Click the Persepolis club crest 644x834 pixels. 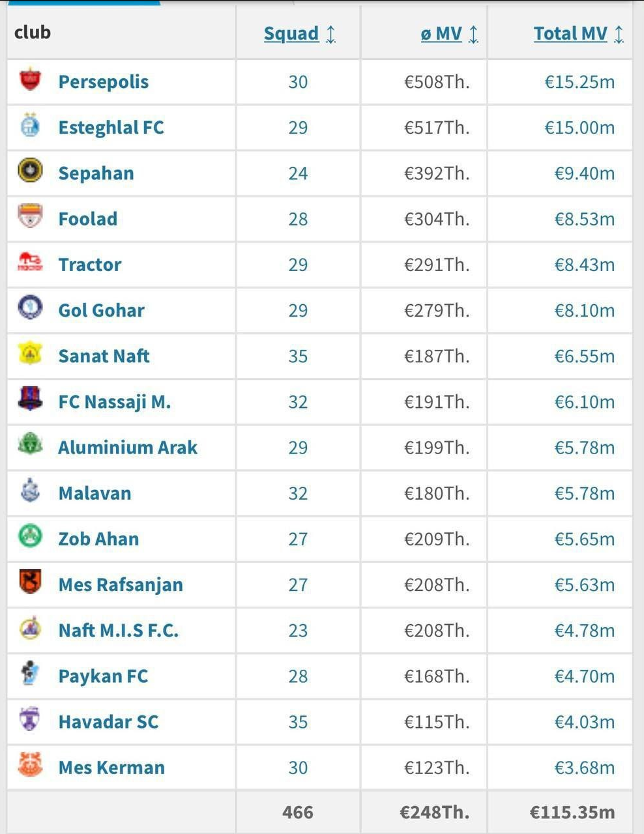pos(29,81)
